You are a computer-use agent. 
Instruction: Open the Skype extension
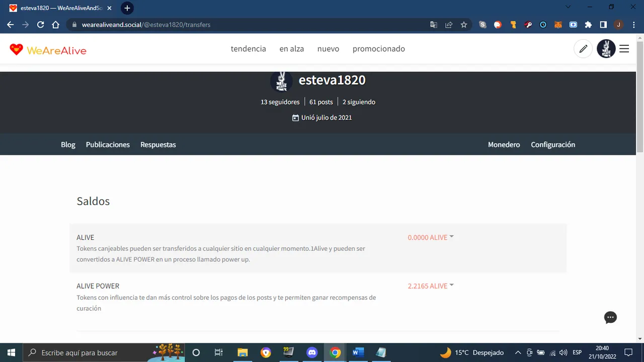[x=483, y=25]
